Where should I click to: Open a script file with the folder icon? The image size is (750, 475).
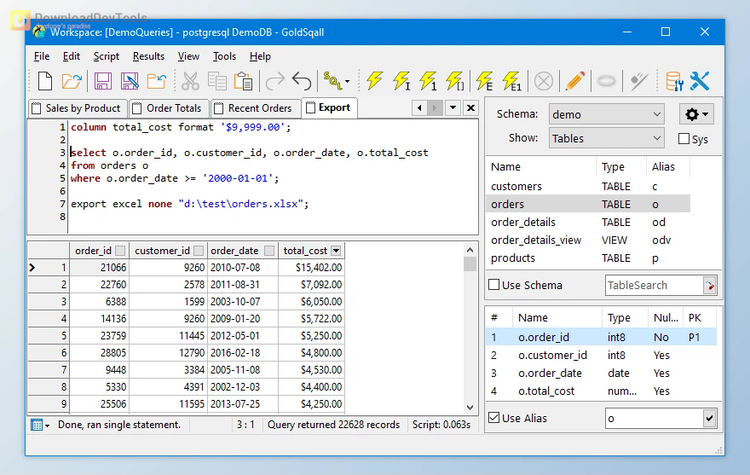[72, 81]
